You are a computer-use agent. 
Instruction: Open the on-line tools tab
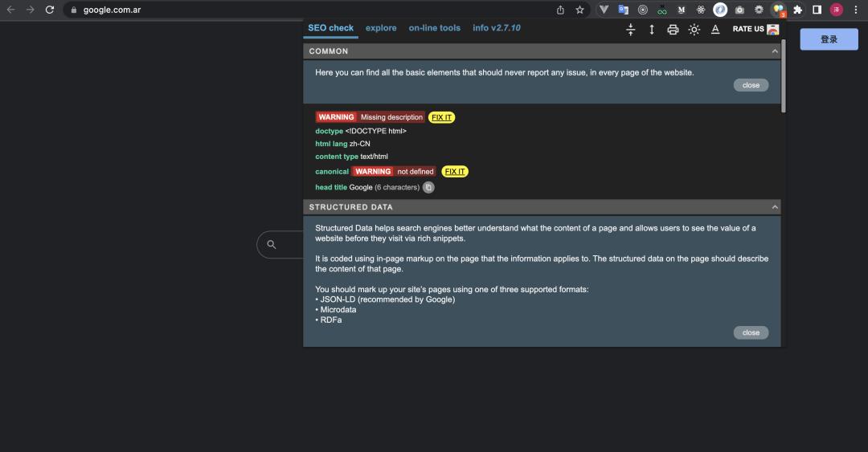pos(434,28)
